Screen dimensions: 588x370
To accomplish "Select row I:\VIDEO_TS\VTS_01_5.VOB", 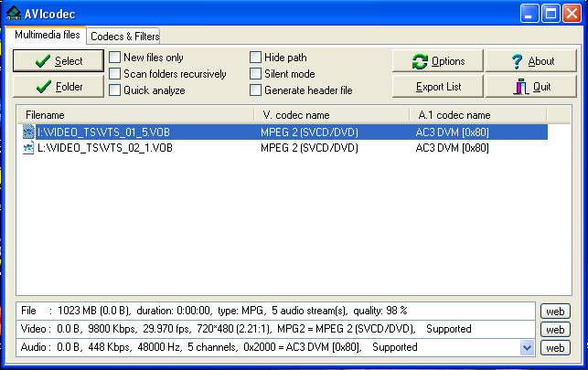I will 285,132.
